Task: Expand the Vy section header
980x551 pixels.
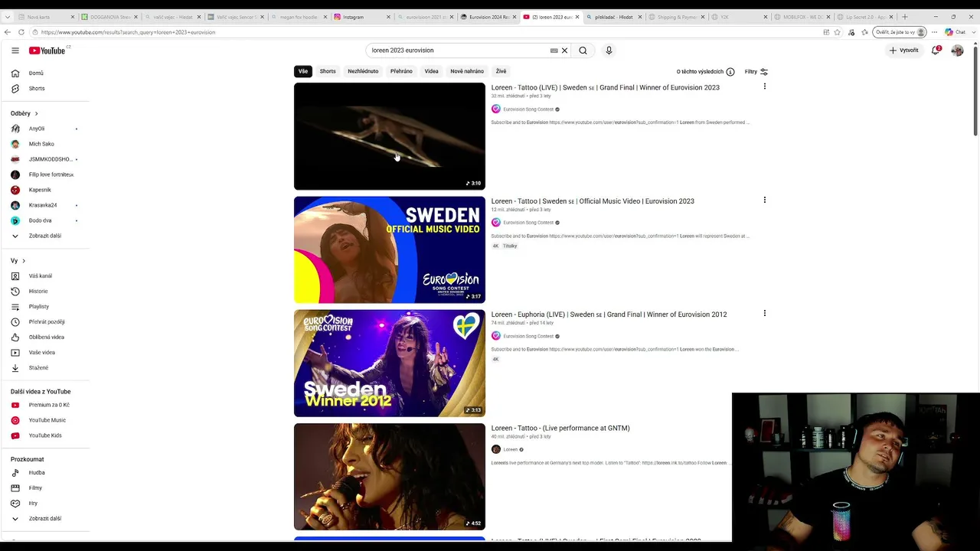Action: coord(18,261)
